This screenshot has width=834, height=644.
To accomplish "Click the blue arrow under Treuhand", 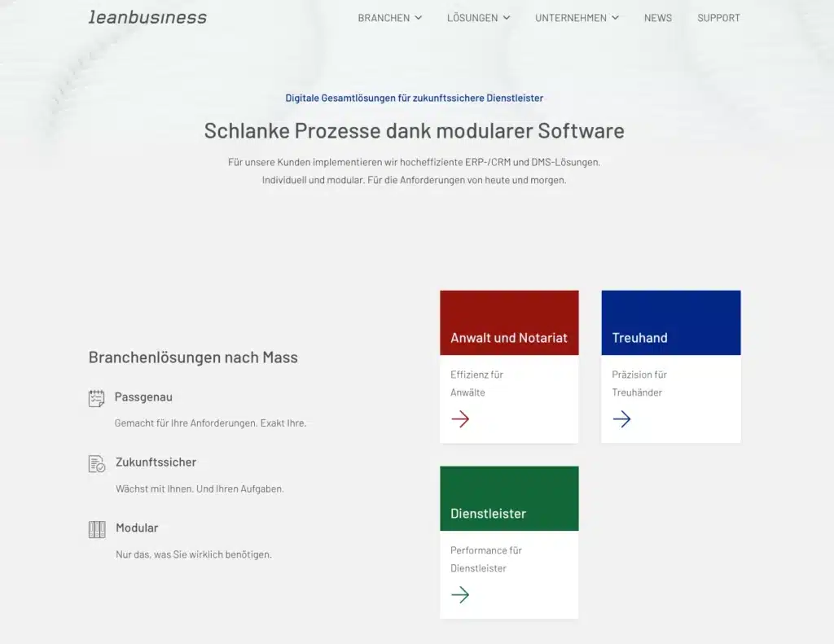I will [621, 419].
